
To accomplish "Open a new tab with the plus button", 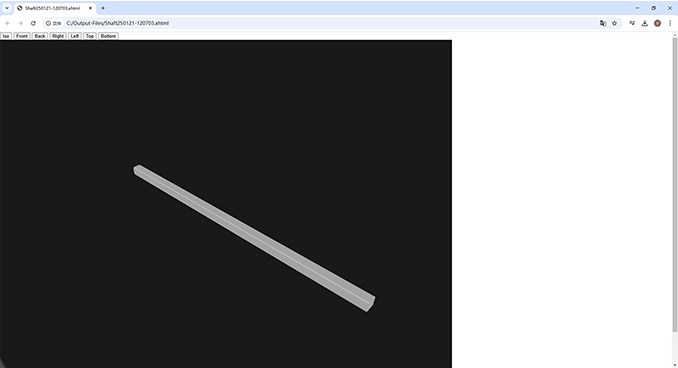I will tap(103, 8).
